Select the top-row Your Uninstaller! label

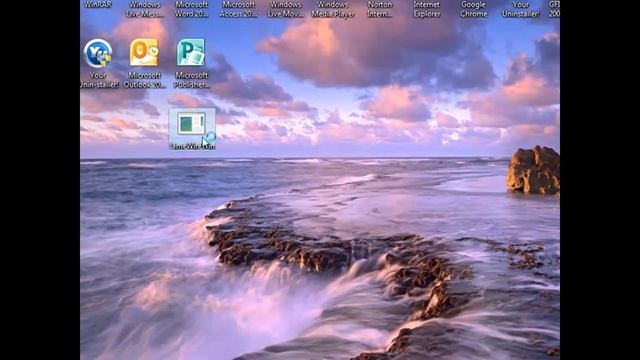point(520,9)
